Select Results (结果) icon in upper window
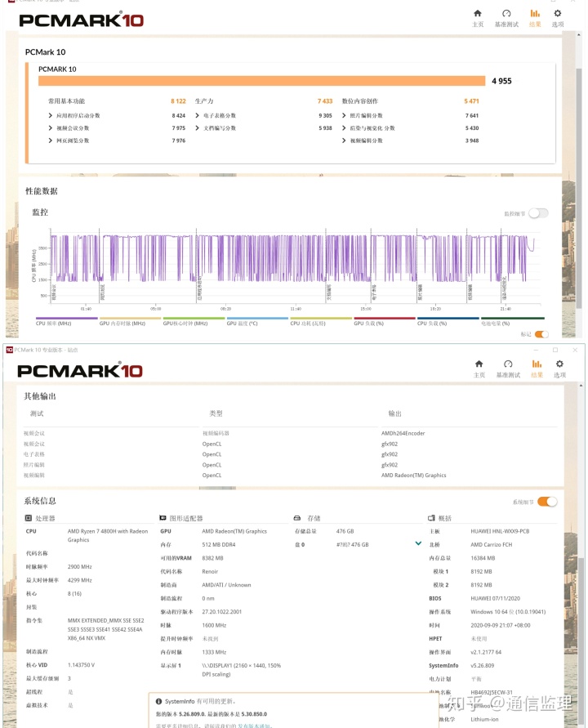 (535, 18)
